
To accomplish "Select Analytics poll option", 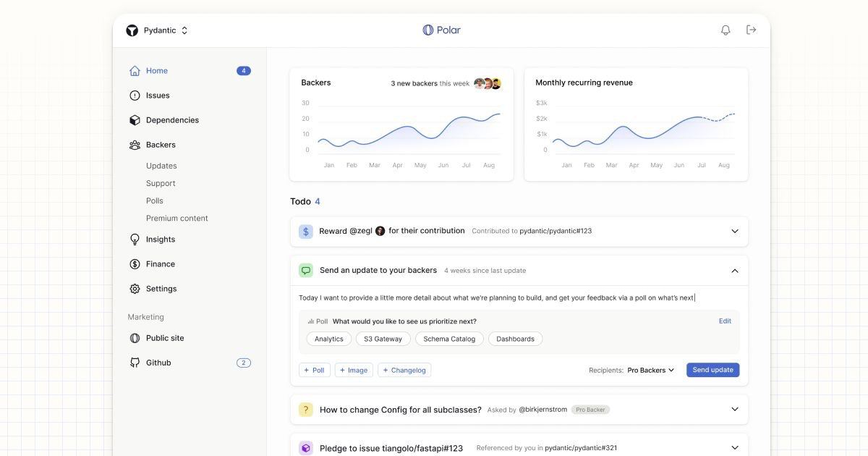I will (329, 339).
